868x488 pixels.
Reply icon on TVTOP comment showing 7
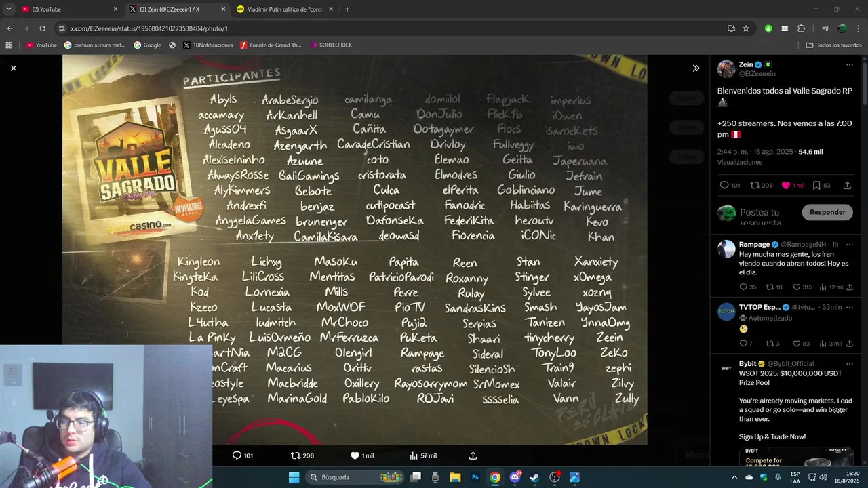pyautogui.click(x=743, y=344)
